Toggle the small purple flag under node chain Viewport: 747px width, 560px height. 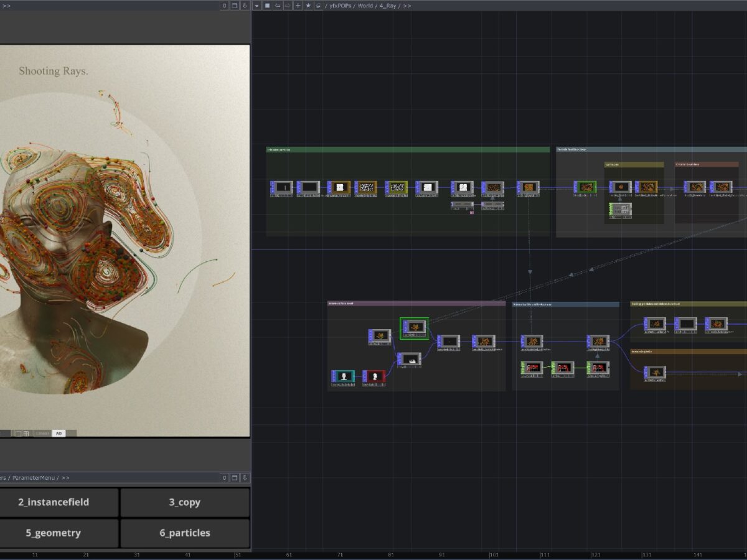[472, 213]
